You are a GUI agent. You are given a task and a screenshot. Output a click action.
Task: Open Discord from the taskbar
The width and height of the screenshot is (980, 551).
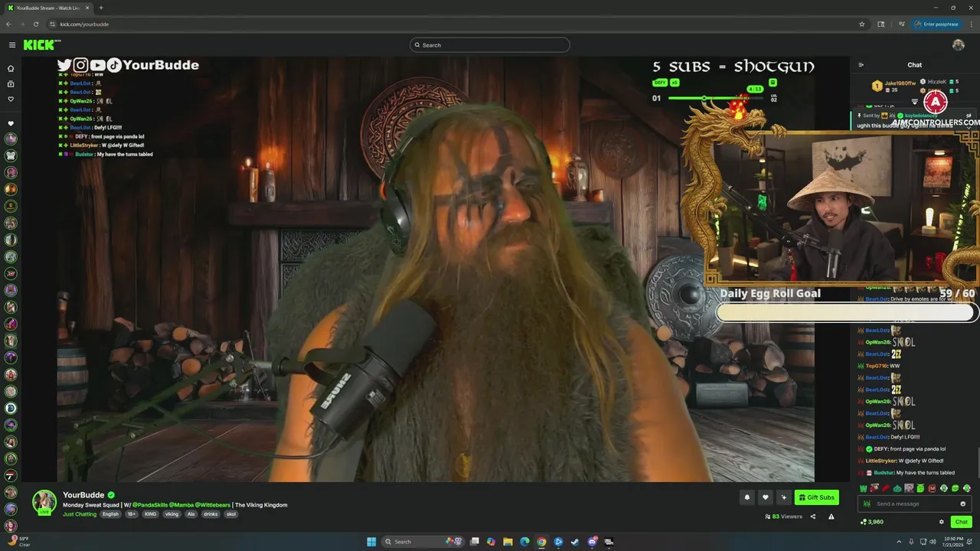592,542
